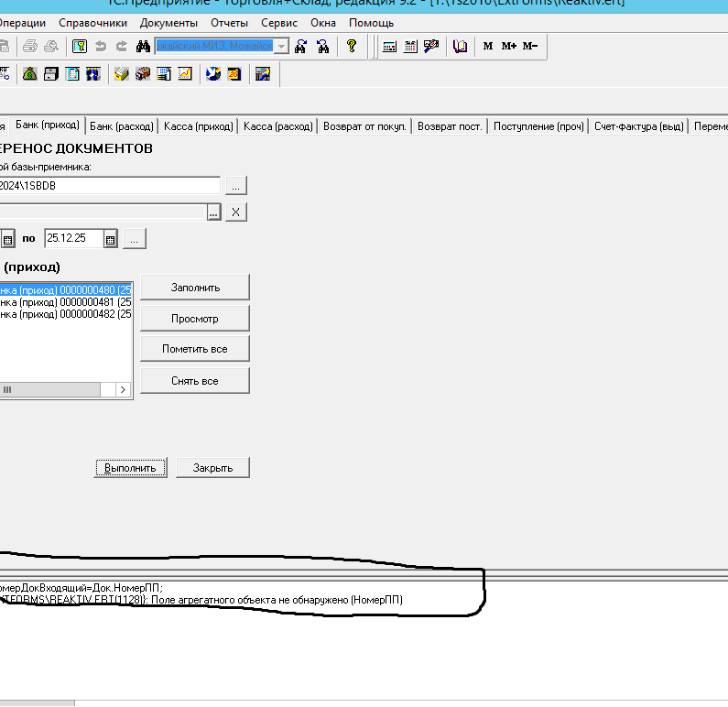Select list row with document 0000000481
The width and height of the screenshot is (728, 707).
pos(66,302)
